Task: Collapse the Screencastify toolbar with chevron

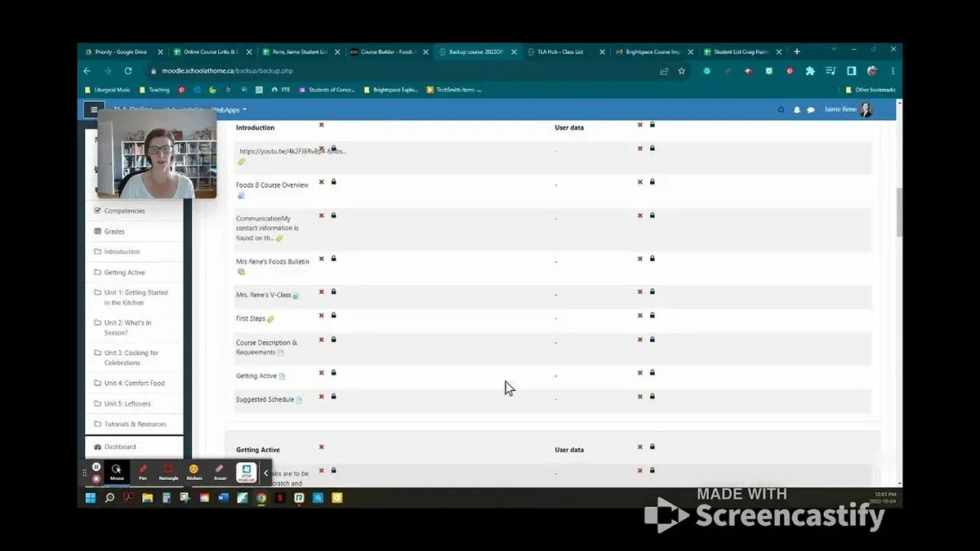Action: point(265,473)
